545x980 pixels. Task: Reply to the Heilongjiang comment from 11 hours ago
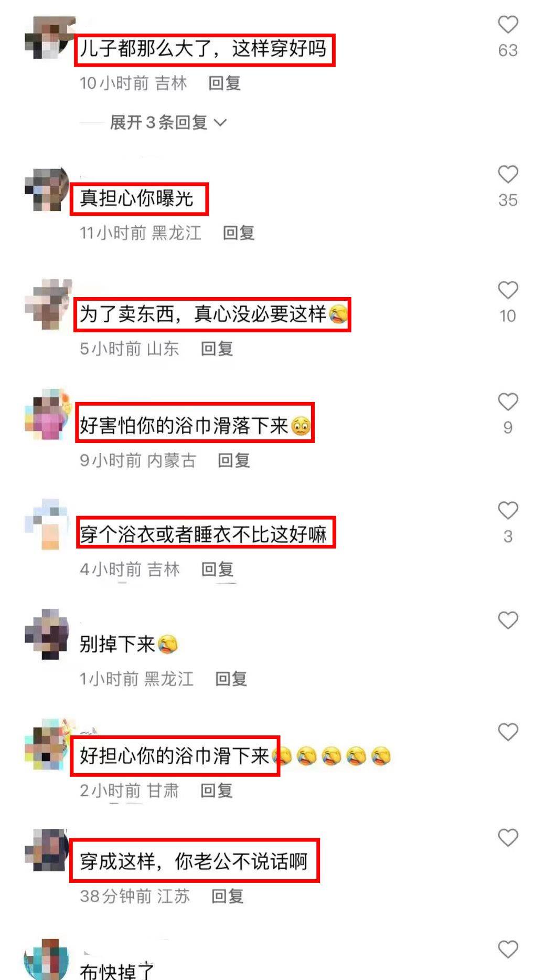coord(239,233)
